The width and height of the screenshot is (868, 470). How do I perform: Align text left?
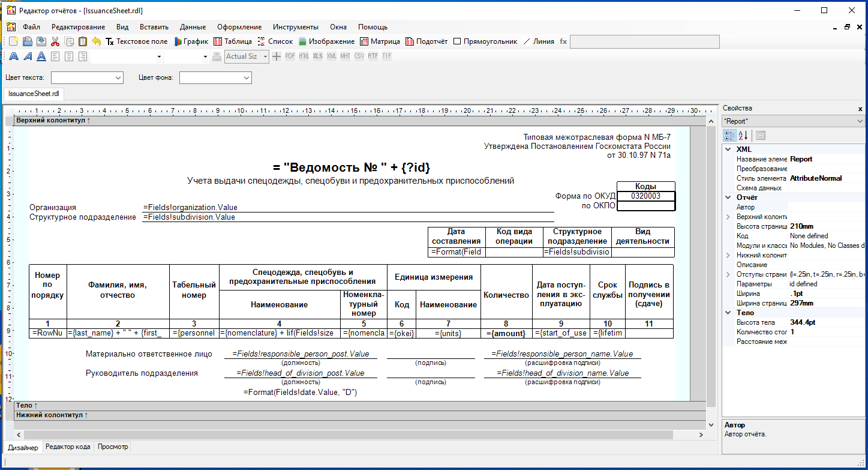pyautogui.click(x=55, y=56)
